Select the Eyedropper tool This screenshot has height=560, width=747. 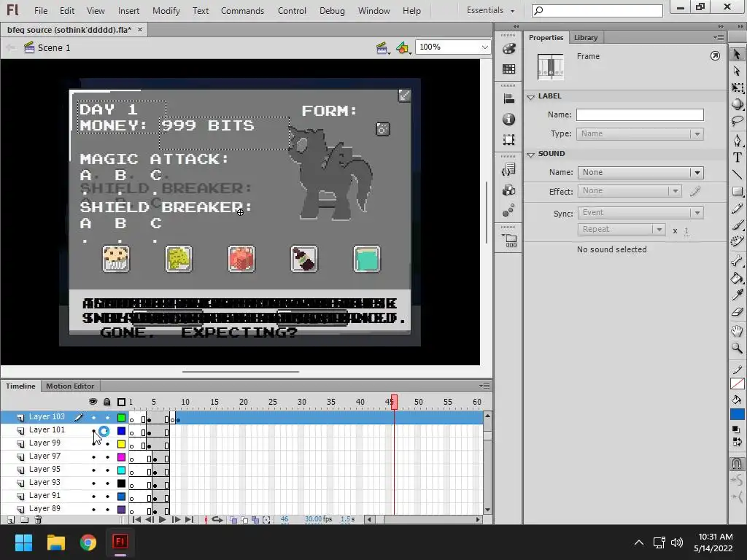tap(737, 295)
